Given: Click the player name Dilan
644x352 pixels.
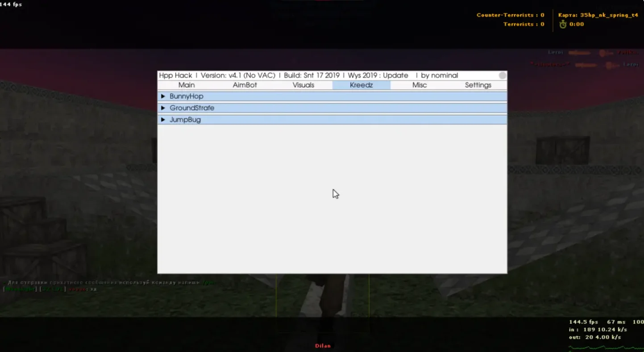Looking at the screenshot, I should coord(323,346).
